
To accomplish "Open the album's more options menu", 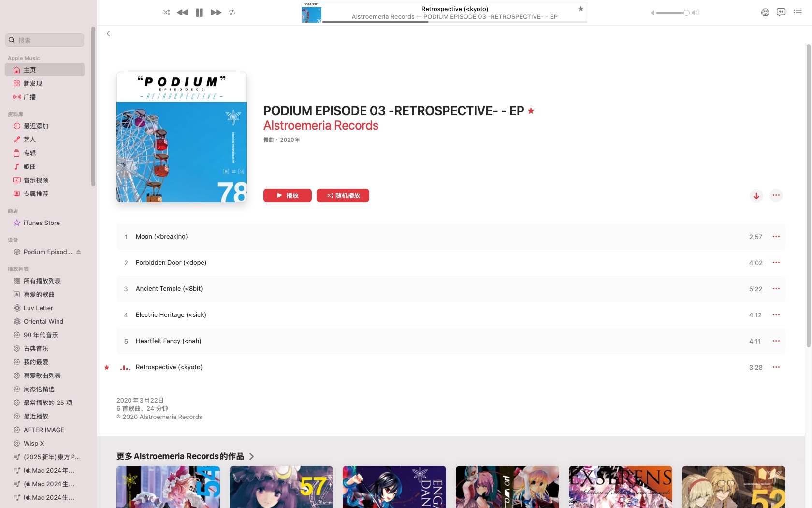I will [776, 195].
